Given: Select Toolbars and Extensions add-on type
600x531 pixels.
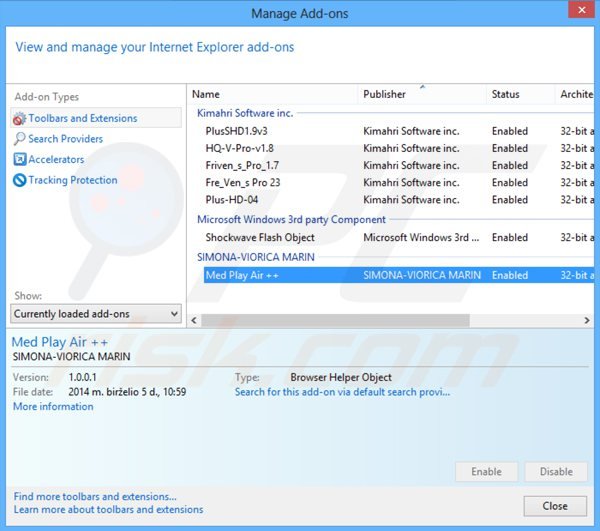Looking at the screenshot, I should coord(96,118).
